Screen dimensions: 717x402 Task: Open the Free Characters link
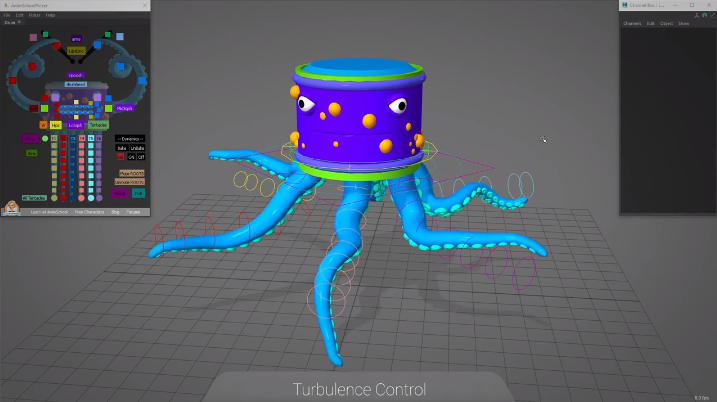[x=89, y=212]
